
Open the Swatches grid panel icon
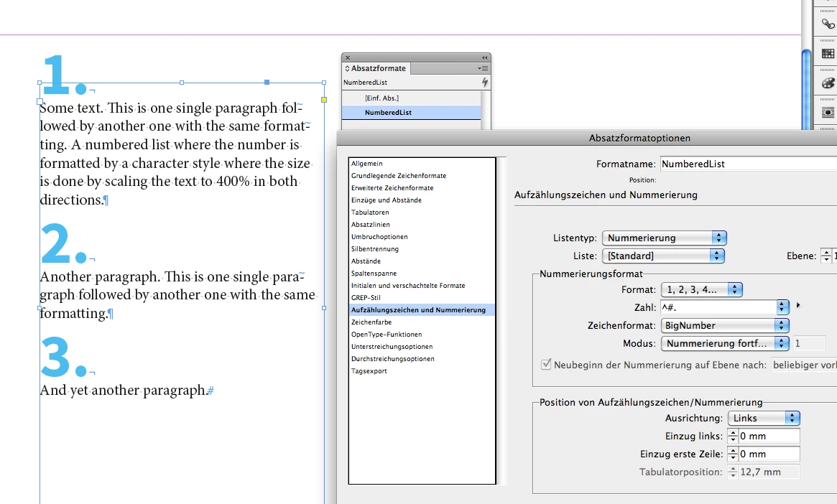tap(828, 53)
